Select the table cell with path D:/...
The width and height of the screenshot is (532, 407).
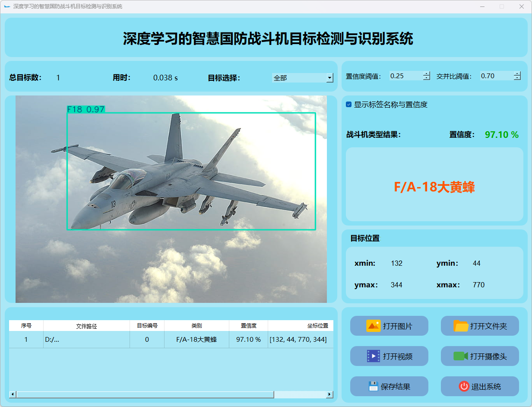87,340
